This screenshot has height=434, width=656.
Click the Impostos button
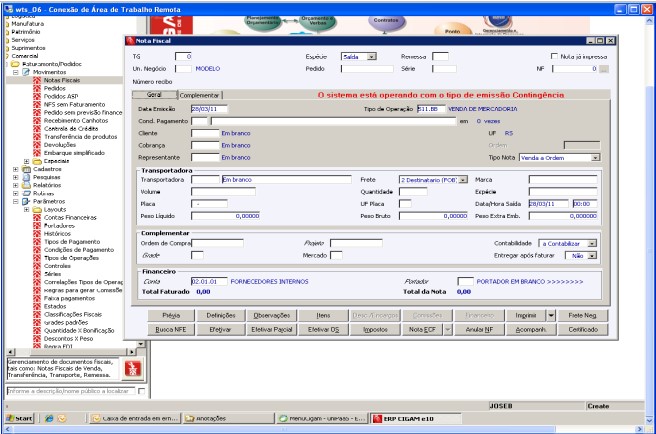point(375,330)
